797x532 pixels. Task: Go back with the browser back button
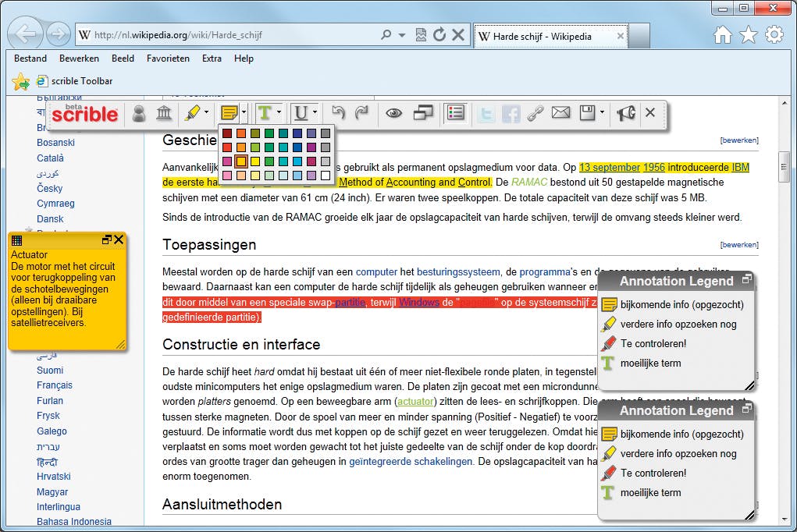pyautogui.click(x=26, y=34)
